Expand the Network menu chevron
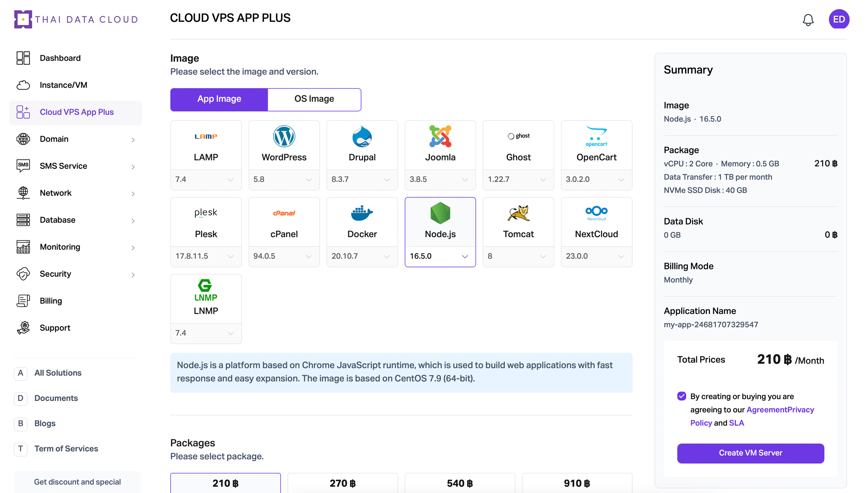The width and height of the screenshot is (868, 493). click(x=133, y=194)
